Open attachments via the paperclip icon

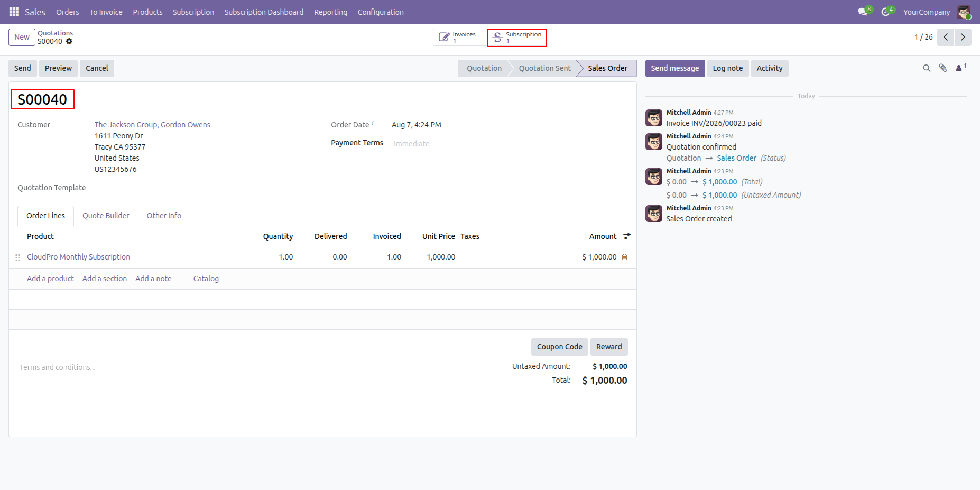942,68
